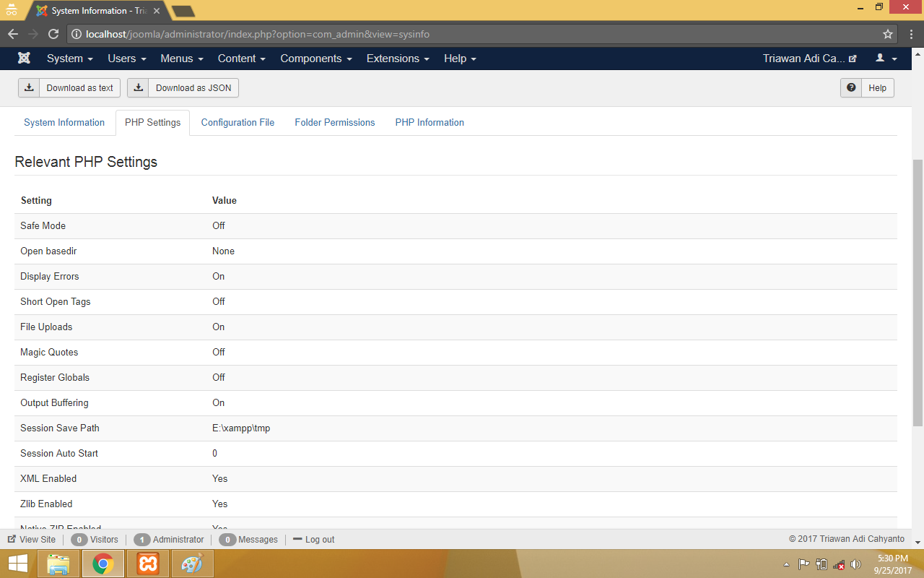924x578 pixels.
Task: Click the Download as JSON button
Action: [183, 88]
